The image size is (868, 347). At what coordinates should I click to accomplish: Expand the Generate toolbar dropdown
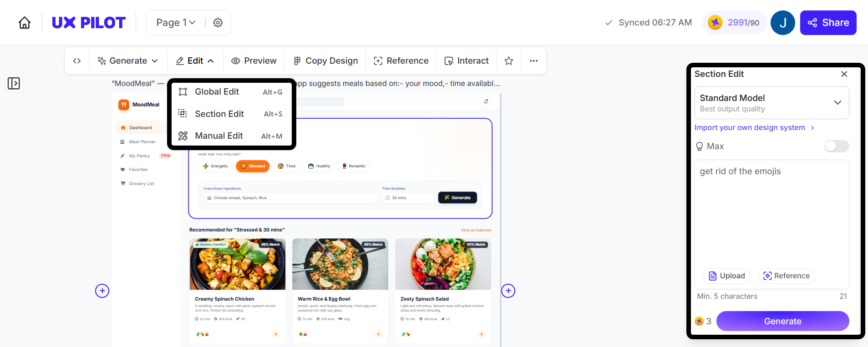click(128, 61)
